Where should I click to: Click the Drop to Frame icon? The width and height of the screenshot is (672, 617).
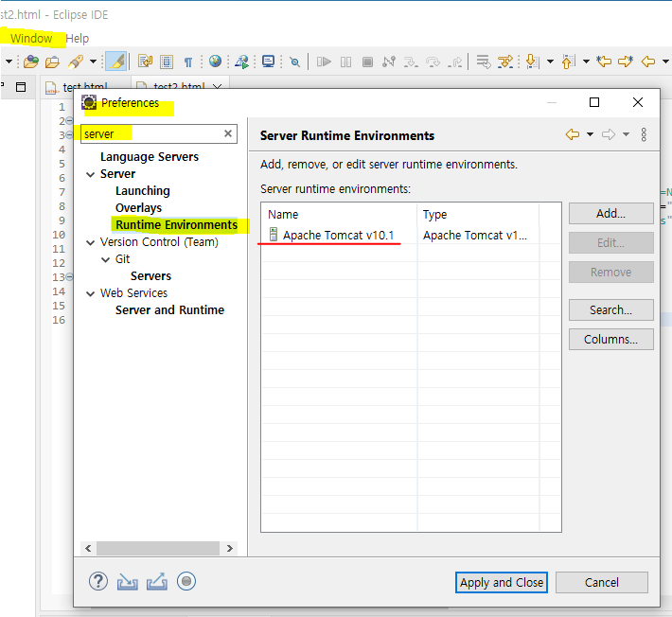(x=484, y=62)
